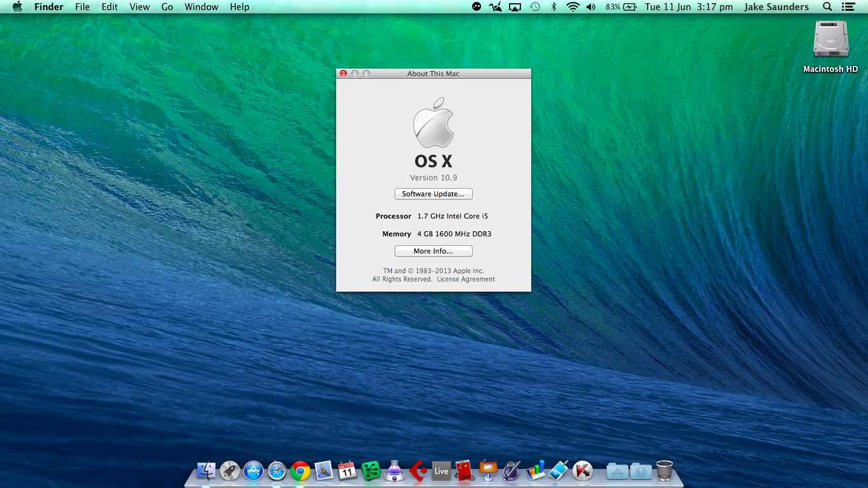Open the Bluetooth status menu
This screenshot has width=868, height=488.
pos(553,7)
